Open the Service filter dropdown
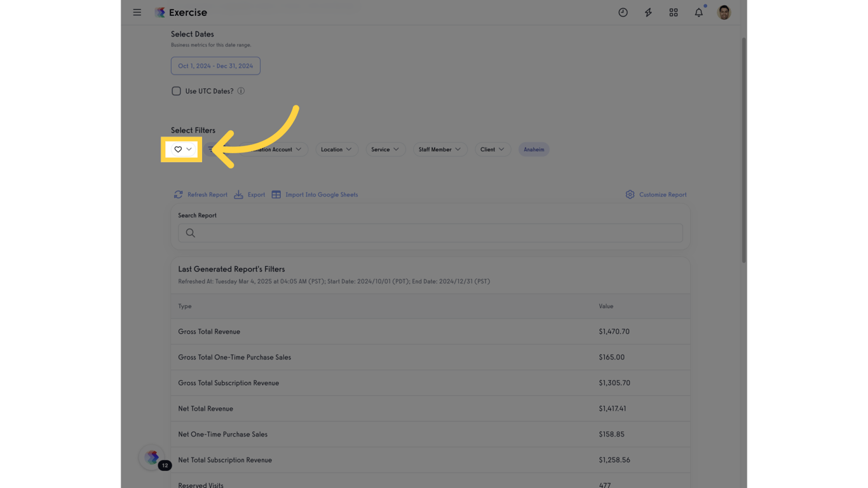Image resolution: width=868 pixels, height=488 pixels. pos(385,149)
